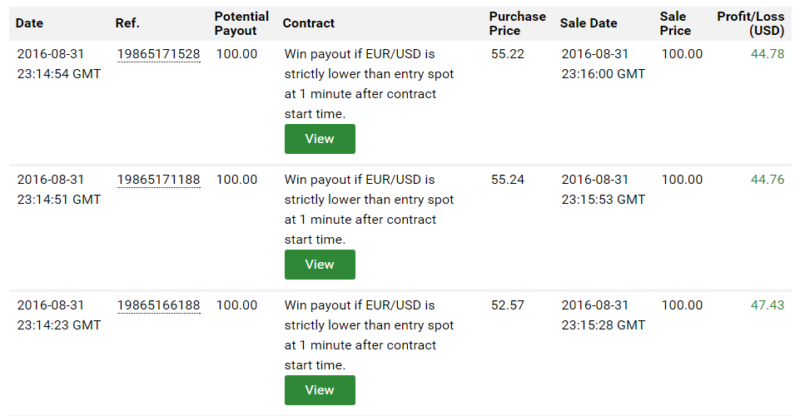Select the 44.76 profit value
The height and width of the screenshot is (416, 800).
coord(767,180)
